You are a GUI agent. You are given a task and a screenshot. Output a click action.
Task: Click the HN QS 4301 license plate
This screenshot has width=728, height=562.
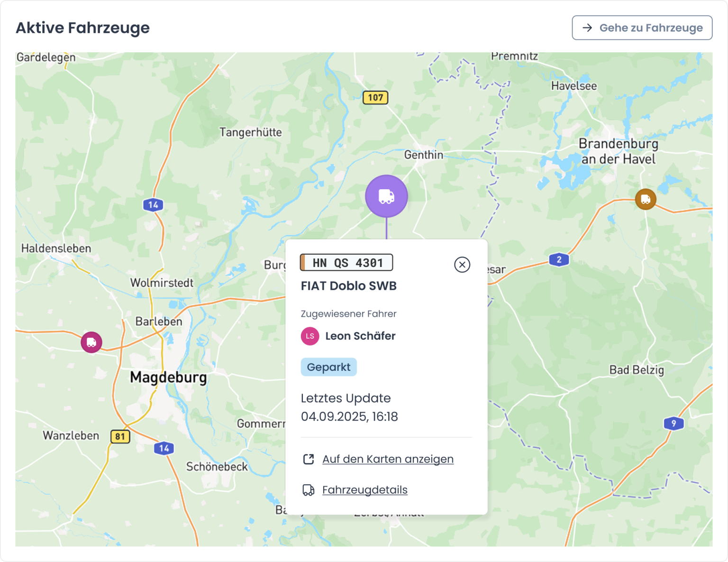pyautogui.click(x=346, y=263)
